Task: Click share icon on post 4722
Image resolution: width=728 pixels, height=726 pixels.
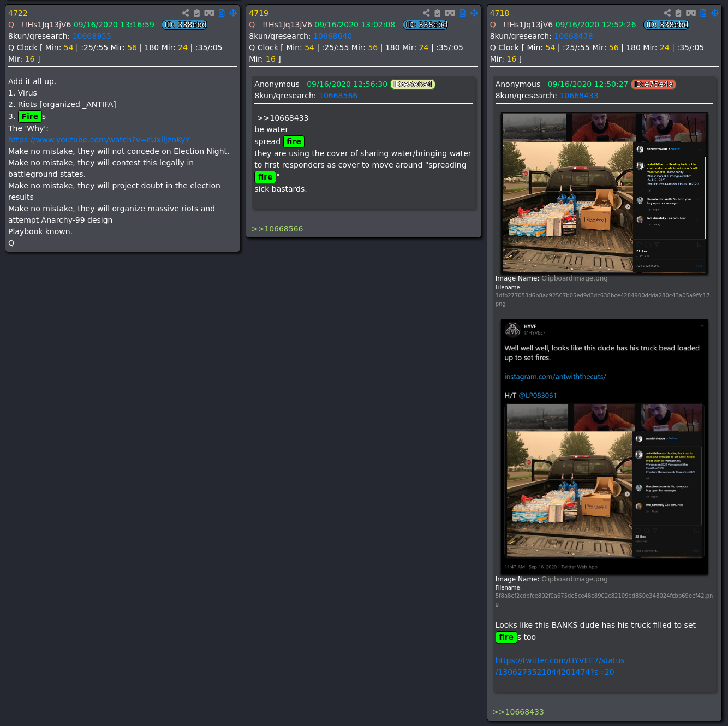Action: pos(186,13)
